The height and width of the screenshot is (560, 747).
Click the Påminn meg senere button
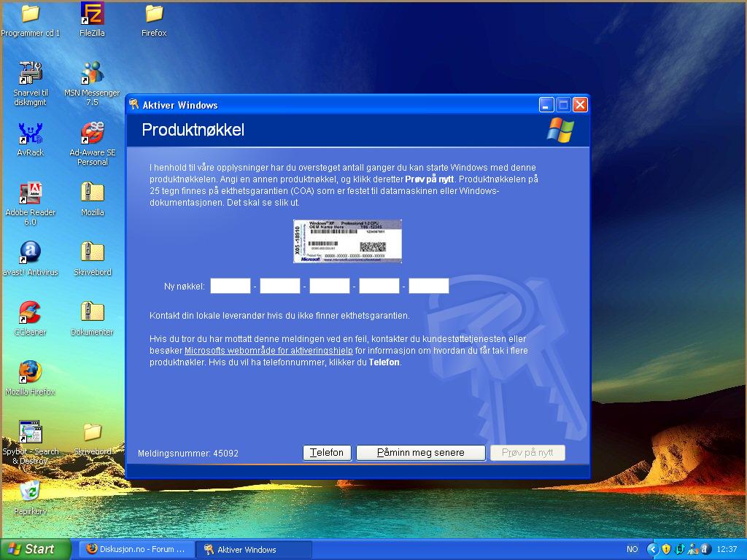coord(421,452)
